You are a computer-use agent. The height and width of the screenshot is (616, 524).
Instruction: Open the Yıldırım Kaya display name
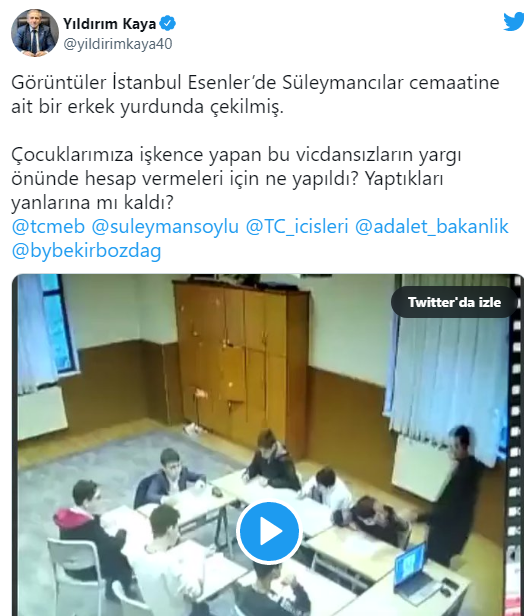tap(110, 24)
